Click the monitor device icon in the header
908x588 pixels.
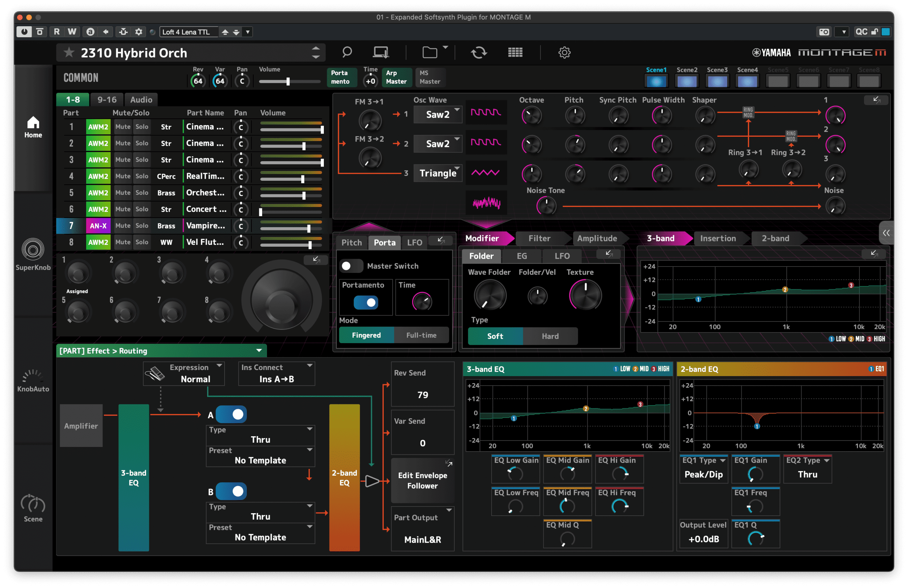(x=381, y=52)
